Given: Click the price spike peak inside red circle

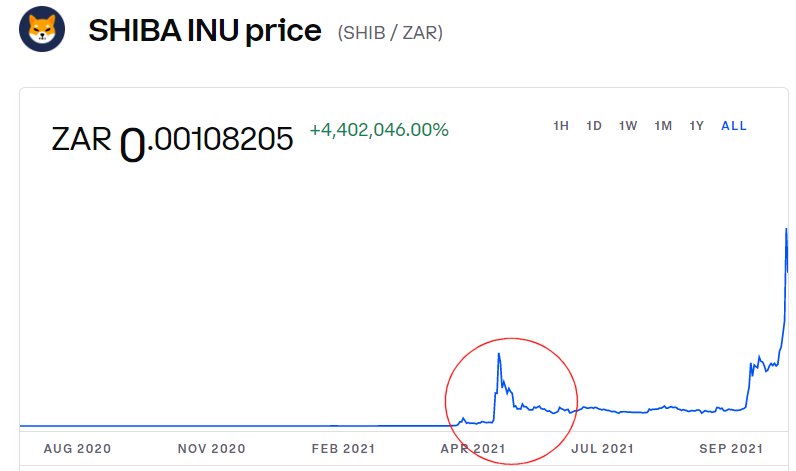Looking at the screenshot, I should click(x=498, y=354).
